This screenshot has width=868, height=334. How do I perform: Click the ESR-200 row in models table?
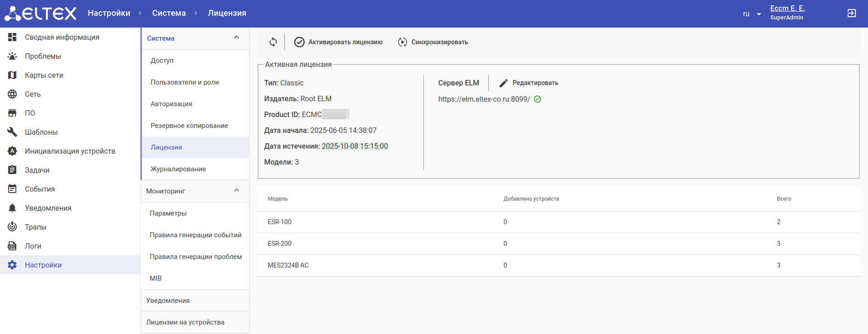(x=558, y=244)
